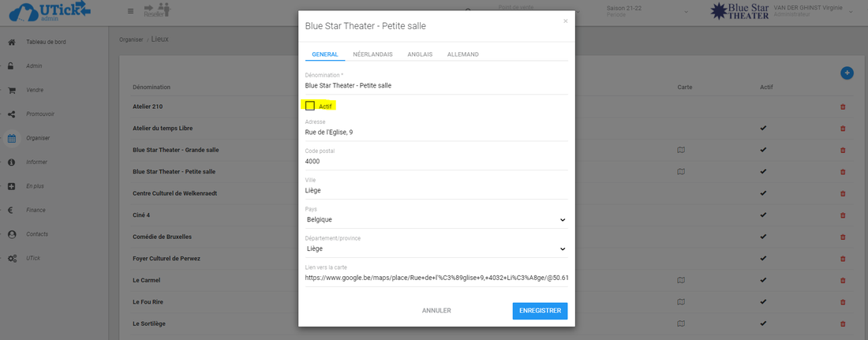Toggle the hamburger menu icon
Image resolution: width=868 pixels, height=340 pixels.
coord(130,11)
